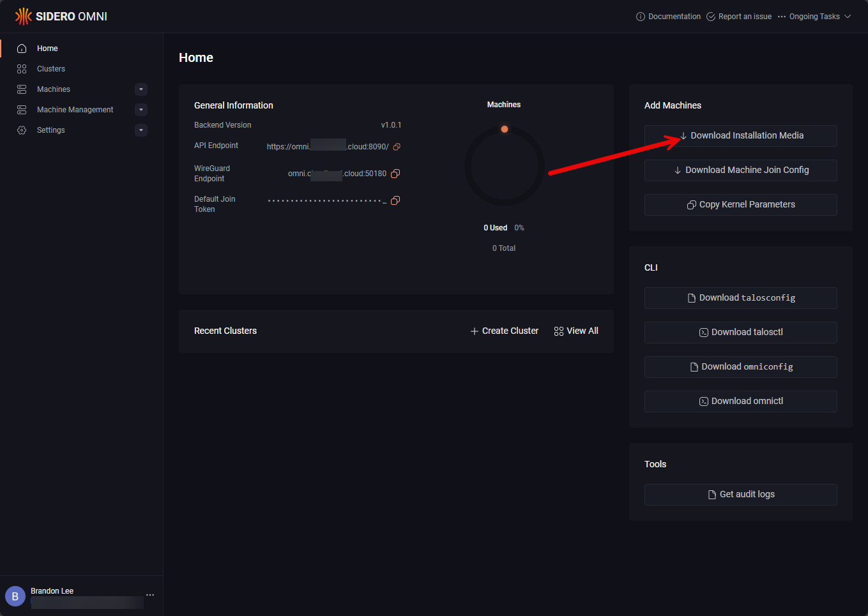Open the Ongoing Tasks dropdown
The image size is (868, 616).
coord(814,17)
